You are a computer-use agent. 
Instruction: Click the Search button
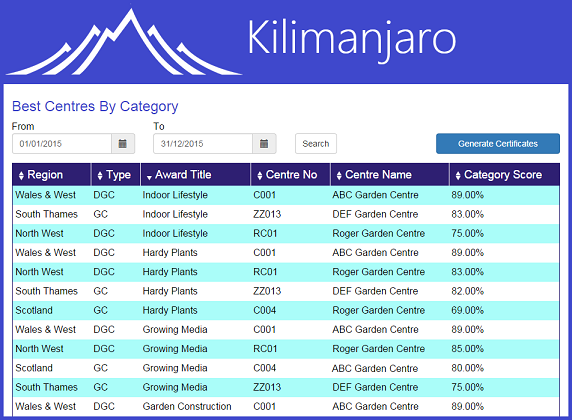click(x=316, y=143)
